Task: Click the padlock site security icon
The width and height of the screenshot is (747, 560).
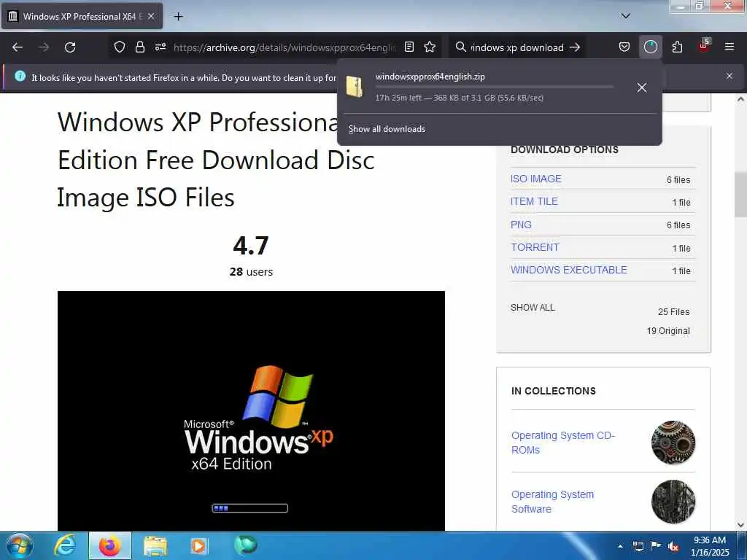Action: [x=139, y=47]
